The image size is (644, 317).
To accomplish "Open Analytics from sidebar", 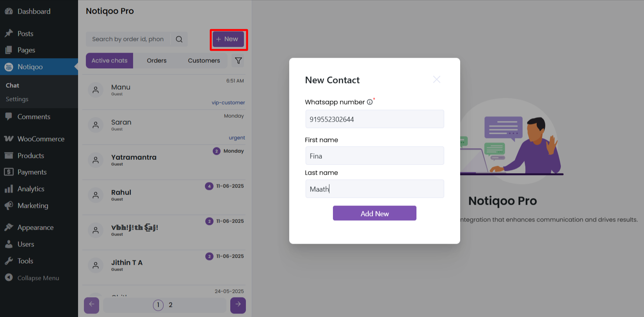I will click(x=31, y=189).
